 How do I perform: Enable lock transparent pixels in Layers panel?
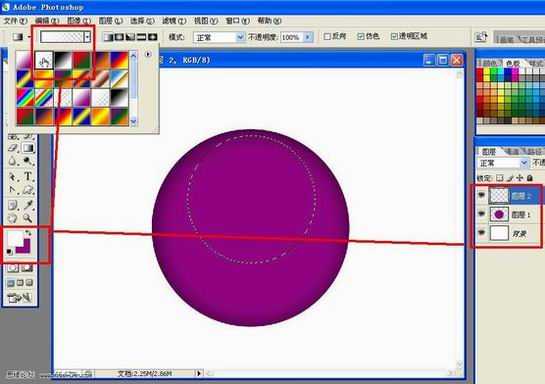pyautogui.click(x=499, y=178)
